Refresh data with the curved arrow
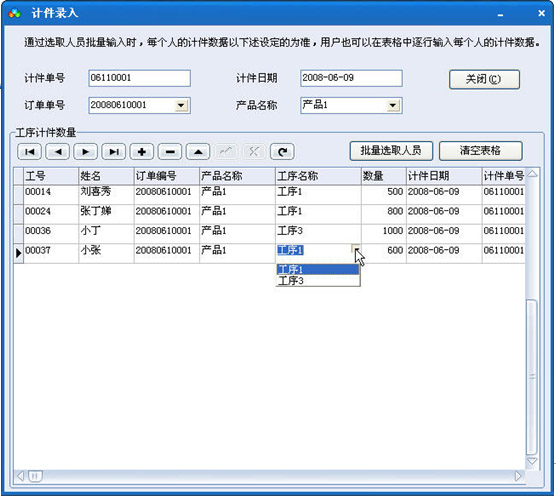 tap(282, 152)
